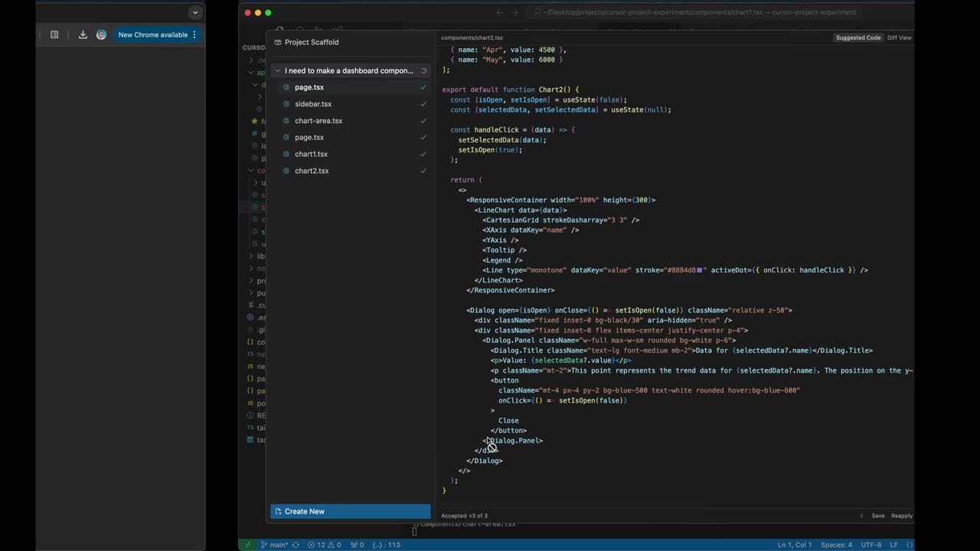Click the 'setIsOpen(true);' code line
This screenshot has height=551, width=980.
pos(491,150)
